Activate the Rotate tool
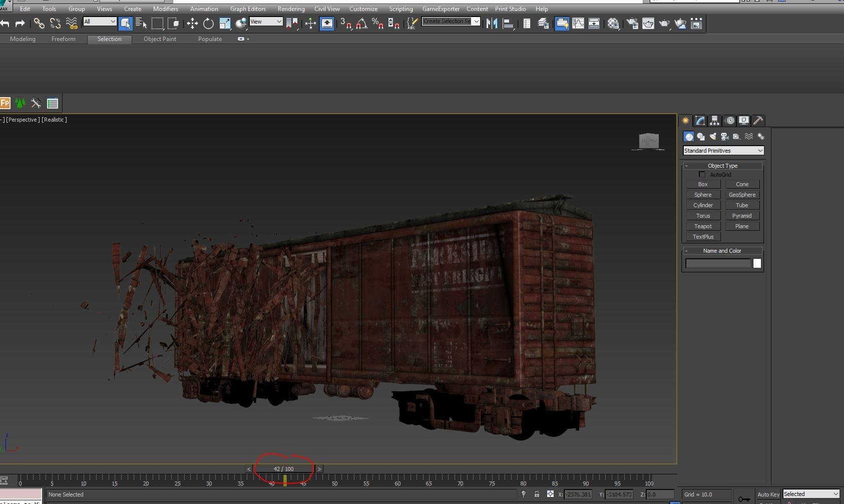 point(208,24)
